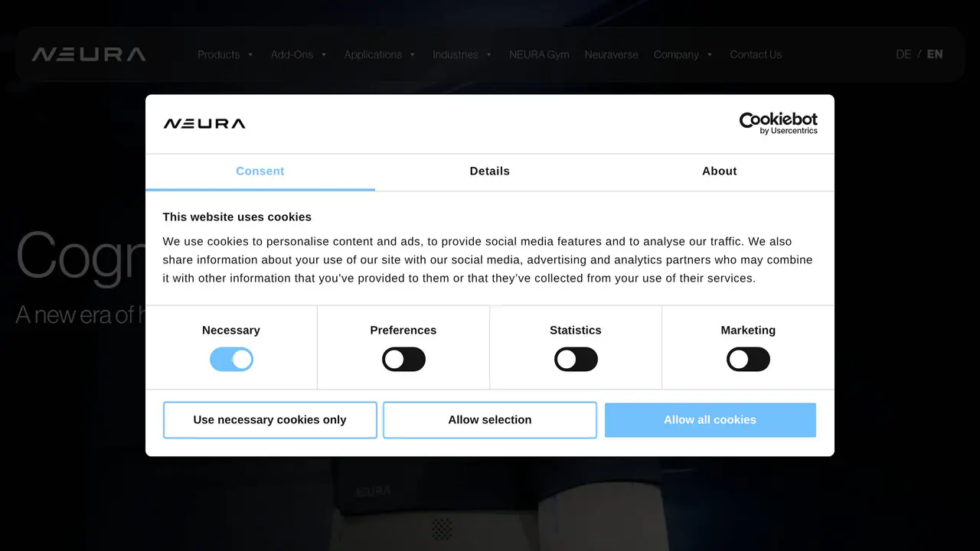Switch language to EN
Image resolution: width=980 pixels, height=551 pixels.
[x=935, y=54]
